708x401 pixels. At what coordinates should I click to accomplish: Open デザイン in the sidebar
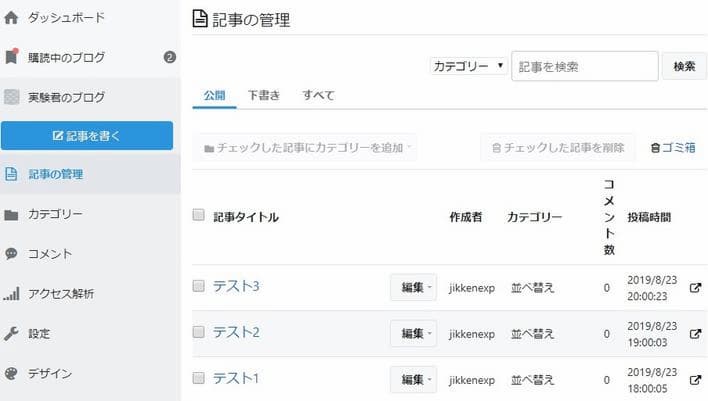tap(50, 373)
